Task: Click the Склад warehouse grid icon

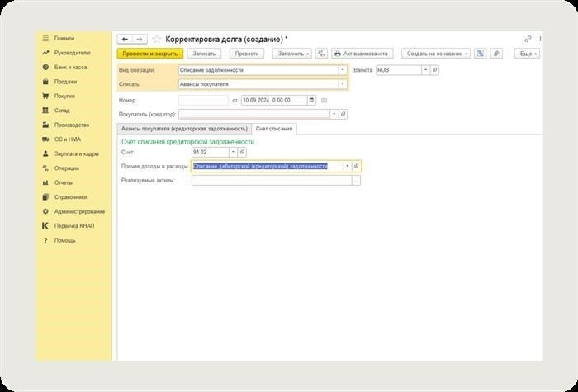Action: [45, 111]
